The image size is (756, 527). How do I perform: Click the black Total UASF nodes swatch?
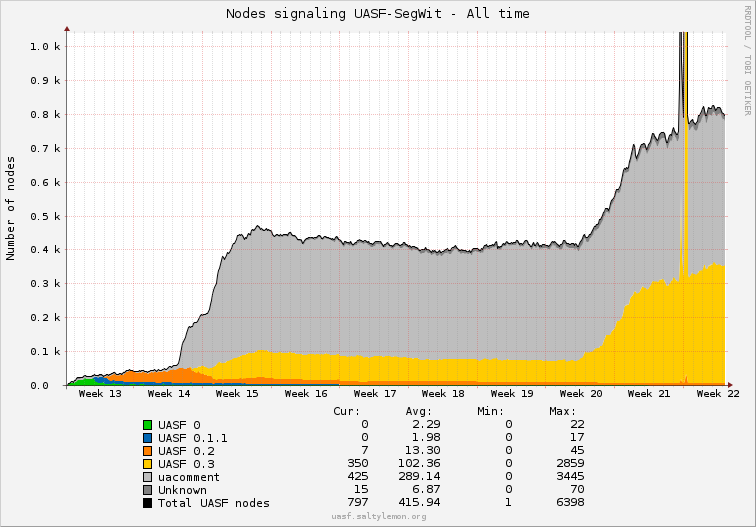(148, 503)
